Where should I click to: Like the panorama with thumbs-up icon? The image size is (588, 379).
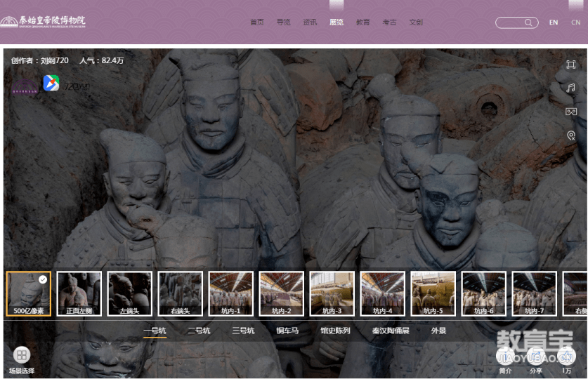coord(566,356)
